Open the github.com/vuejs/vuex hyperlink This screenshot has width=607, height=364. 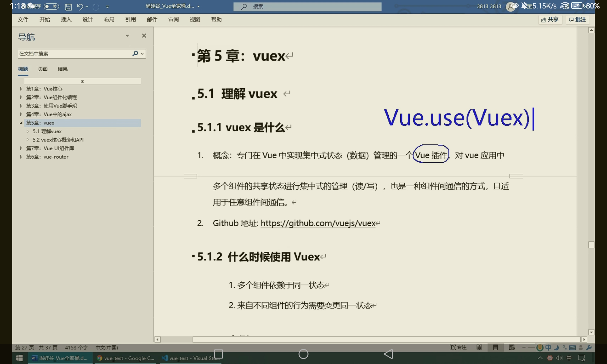coord(318,223)
